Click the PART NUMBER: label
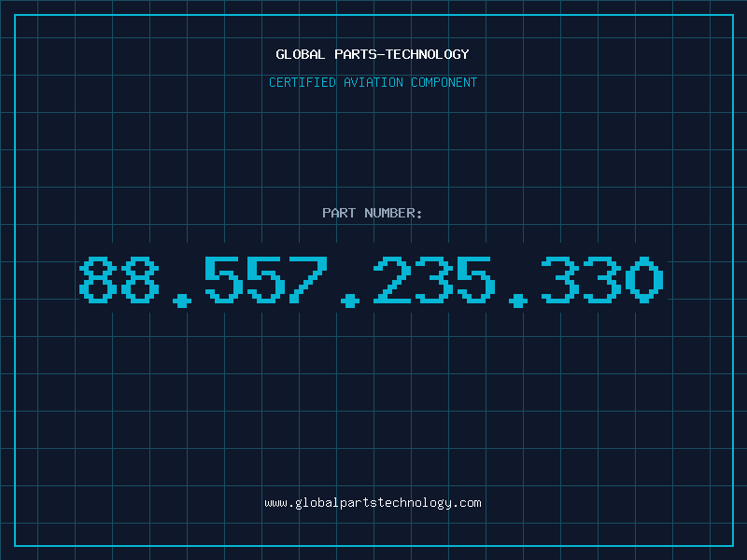 click(x=373, y=213)
